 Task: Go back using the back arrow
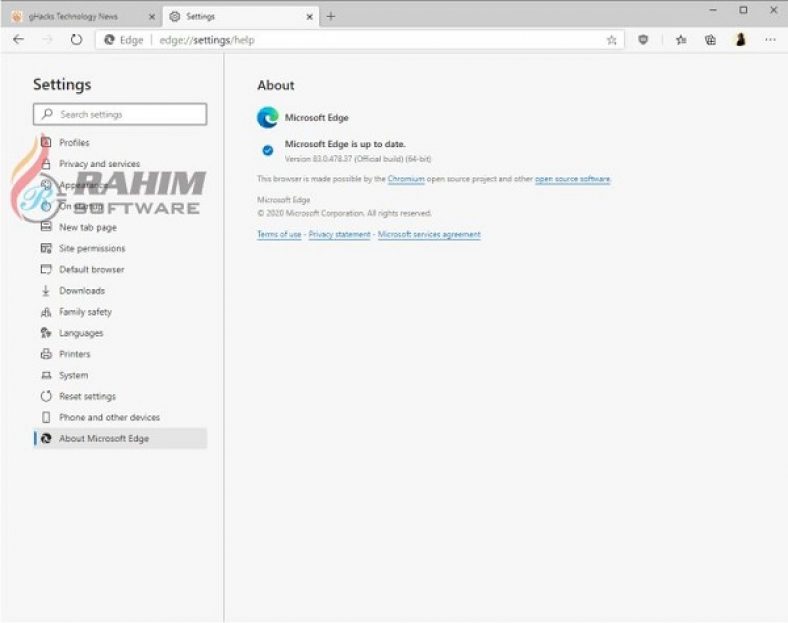coord(19,40)
